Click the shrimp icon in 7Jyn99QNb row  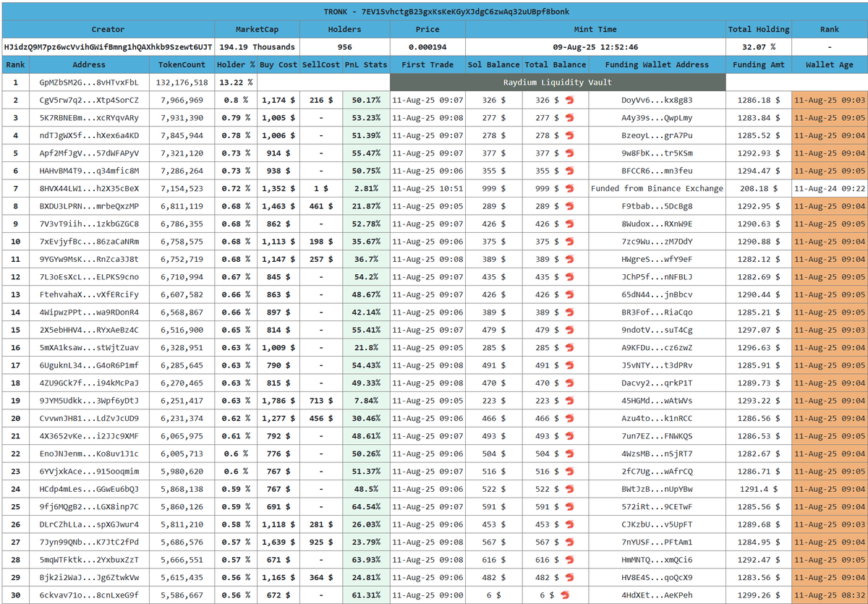(x=569, y=543)
